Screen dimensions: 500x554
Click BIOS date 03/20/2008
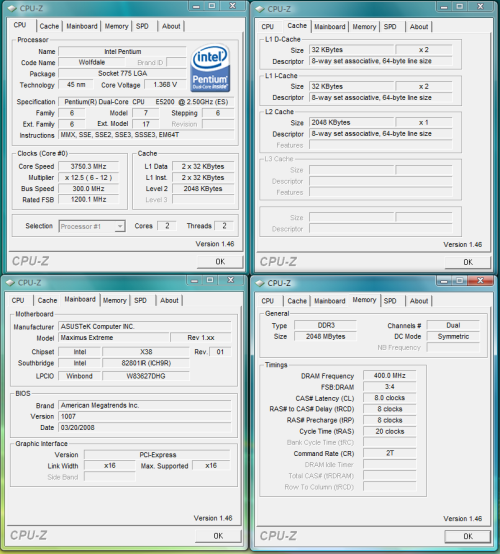pyautogui.click(x=145, y=428)
